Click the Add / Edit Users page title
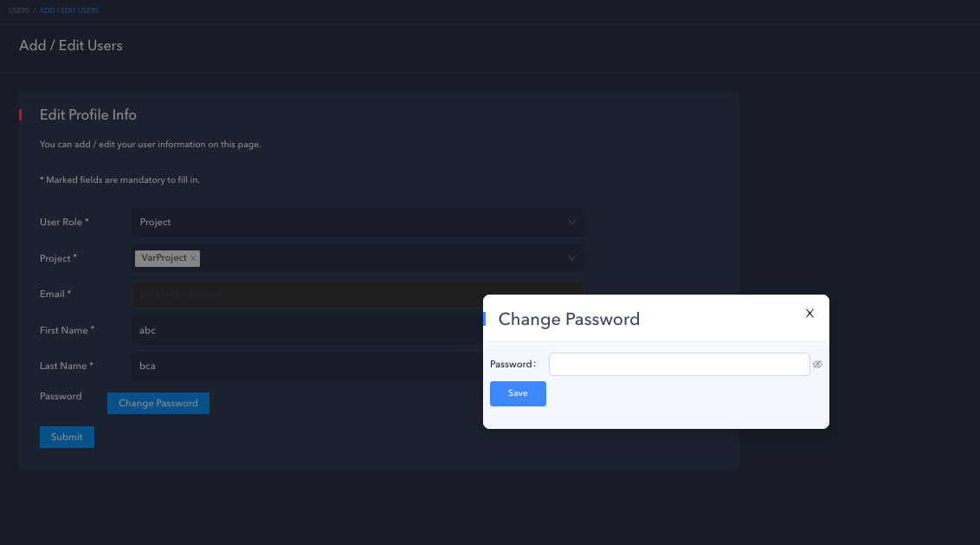 pos(71,45)
